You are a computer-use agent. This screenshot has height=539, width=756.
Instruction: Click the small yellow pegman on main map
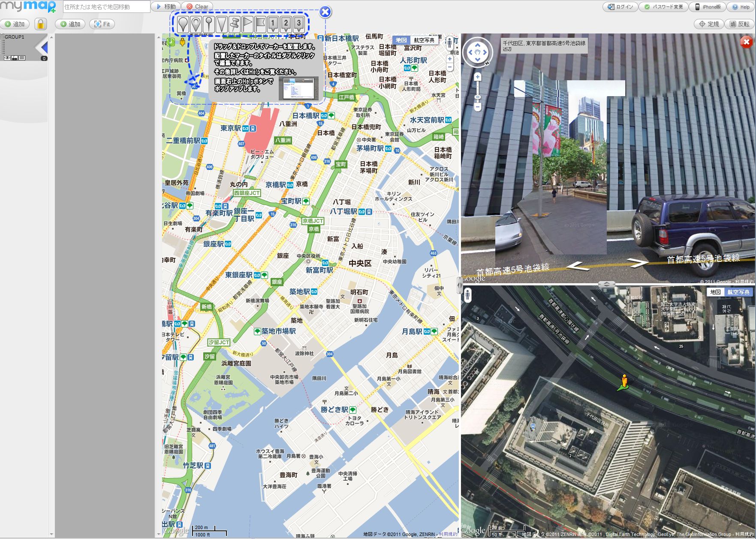click(183, 42)
